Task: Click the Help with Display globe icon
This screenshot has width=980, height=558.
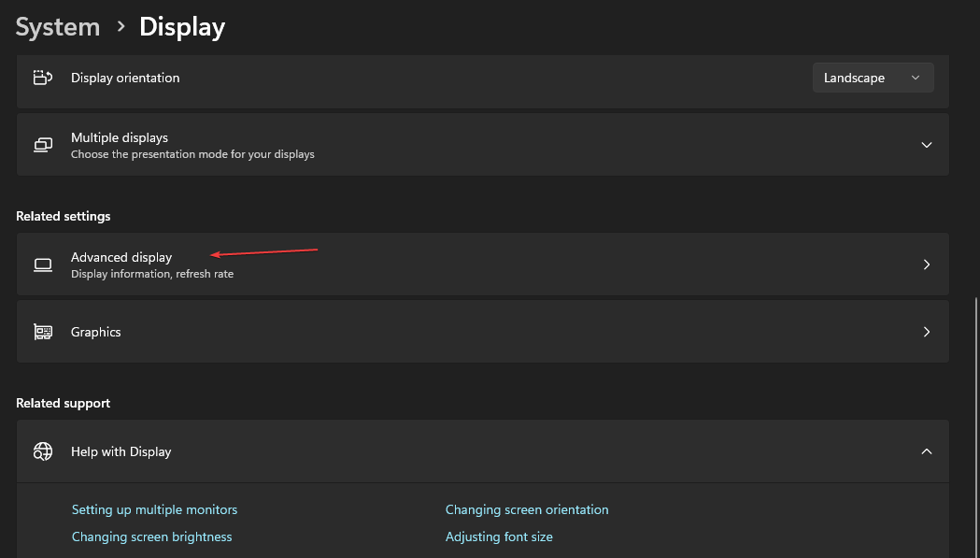Action: coord(42,451)
